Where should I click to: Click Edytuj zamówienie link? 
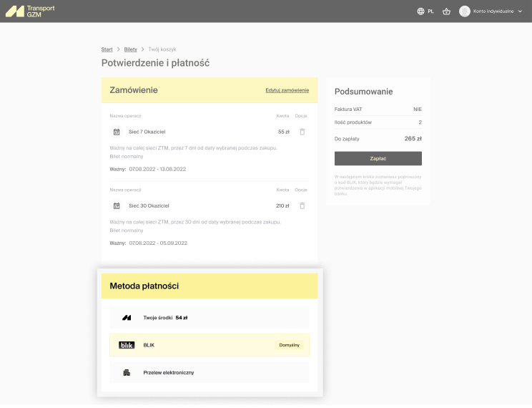pos(287,90)
